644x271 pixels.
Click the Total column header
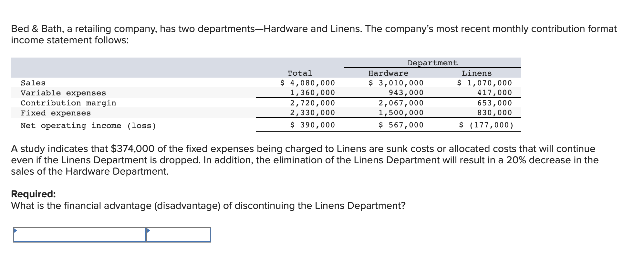300,73
